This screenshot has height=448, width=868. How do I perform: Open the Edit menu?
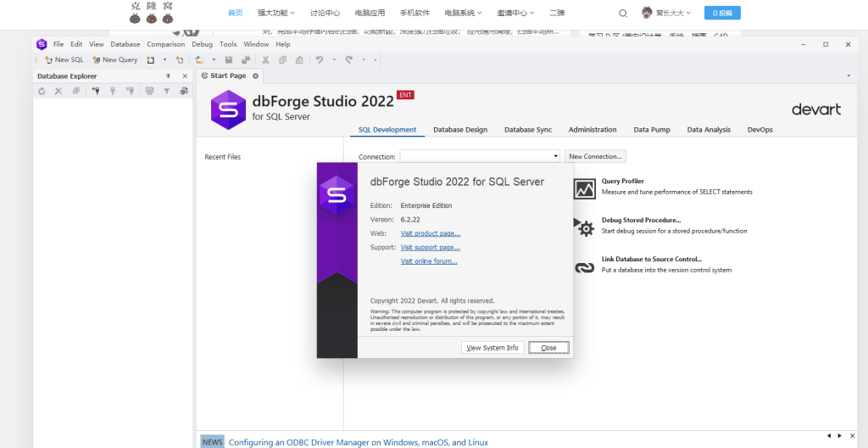[x=76, y=44]
